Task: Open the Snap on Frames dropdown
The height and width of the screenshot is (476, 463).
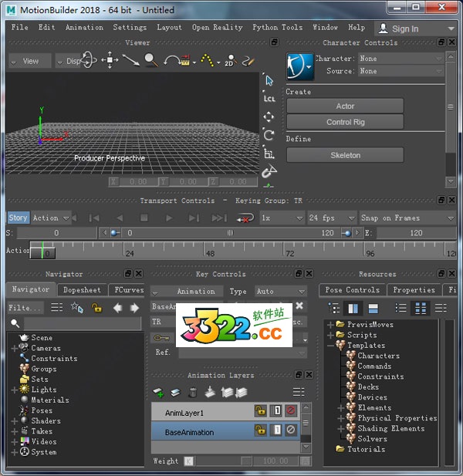Action: tap(407, 218)
